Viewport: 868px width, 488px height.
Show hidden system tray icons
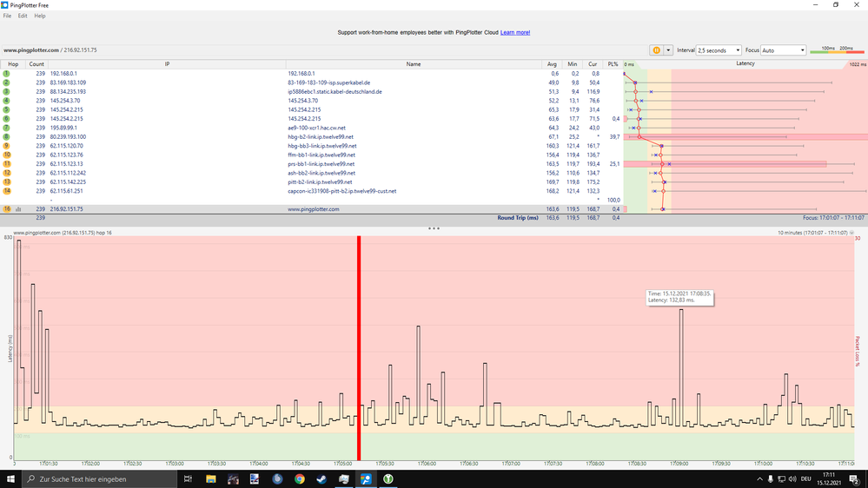(759, 479)
